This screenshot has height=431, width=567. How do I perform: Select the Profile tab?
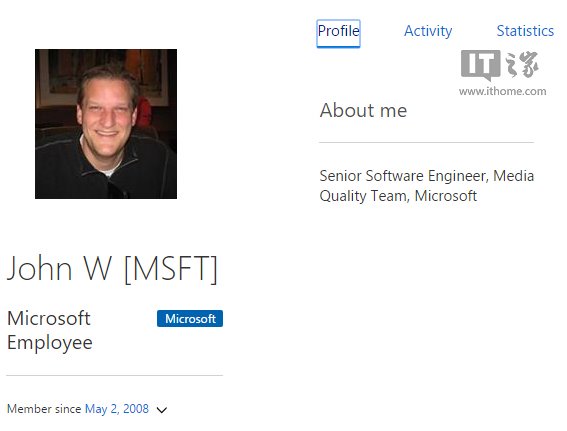pos(338,33)
